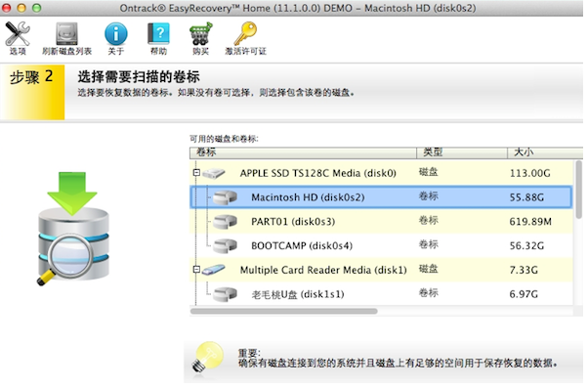Click the PART01 volume icon
This screenshot has height=389, width=588.
[x=225, y=222]
